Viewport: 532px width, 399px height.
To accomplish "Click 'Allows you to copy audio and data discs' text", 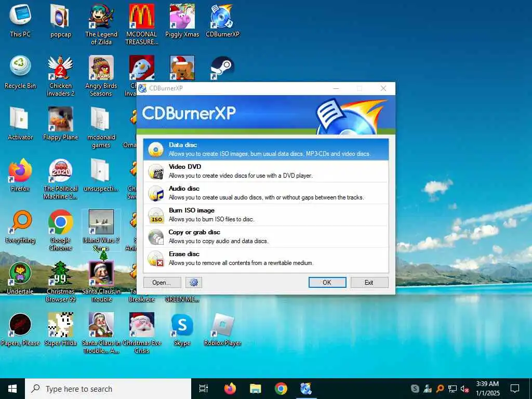I will click(219, 241).
